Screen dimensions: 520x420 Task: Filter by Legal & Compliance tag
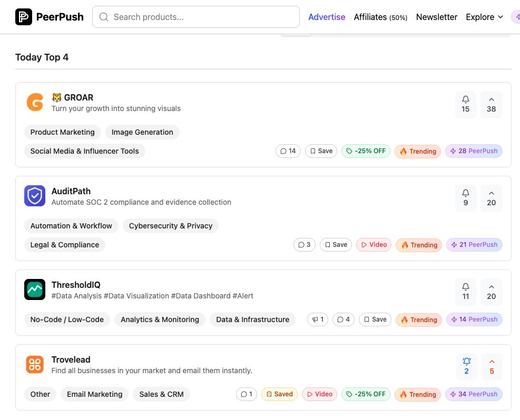65,245
